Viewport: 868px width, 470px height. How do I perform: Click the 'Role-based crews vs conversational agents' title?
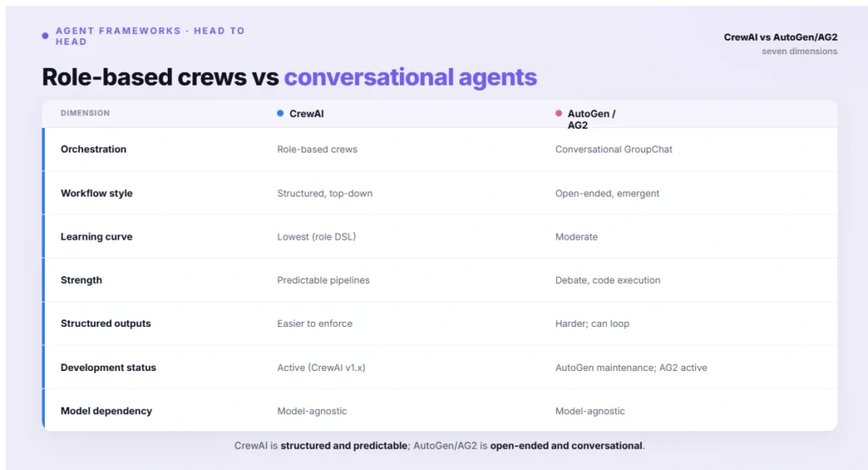pyautogui.click(x=289, y=77)
